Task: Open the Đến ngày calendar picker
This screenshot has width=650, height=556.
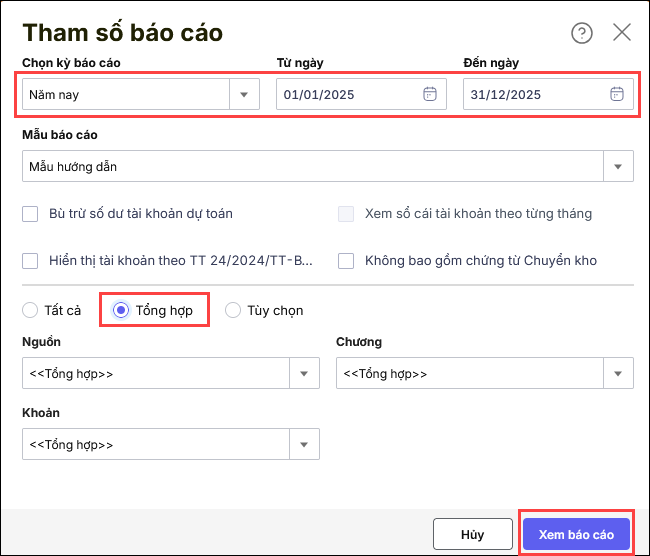Action: pos(617,95)
